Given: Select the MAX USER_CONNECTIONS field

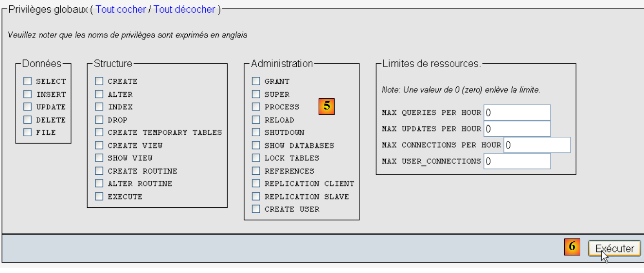Looking at the screenshot, I should 517,161.
